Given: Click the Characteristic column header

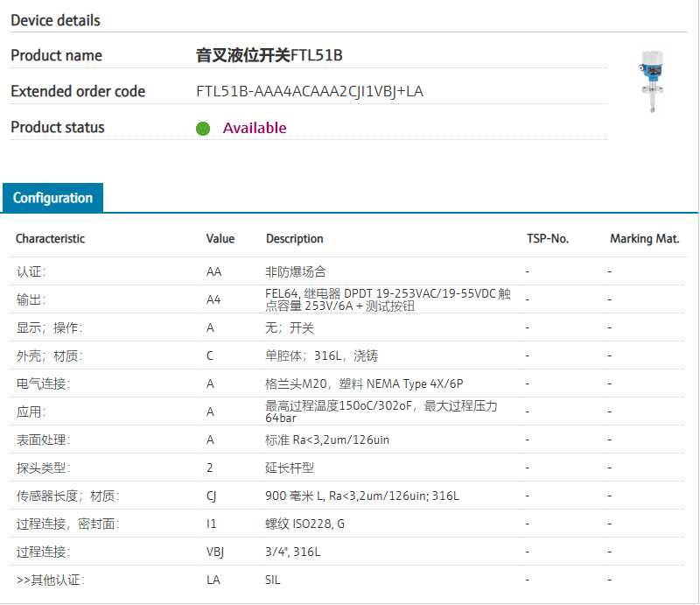Looking at the screenshot, I should point(50,239).
